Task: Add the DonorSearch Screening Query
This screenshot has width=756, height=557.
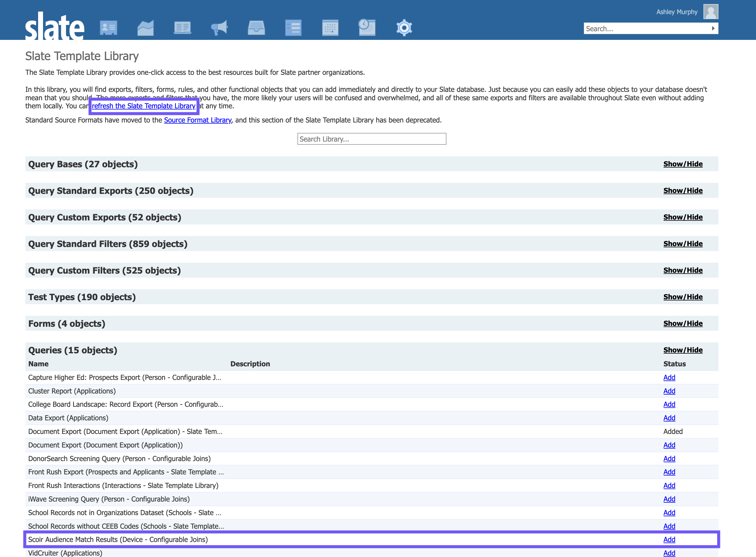Action: 669,458
